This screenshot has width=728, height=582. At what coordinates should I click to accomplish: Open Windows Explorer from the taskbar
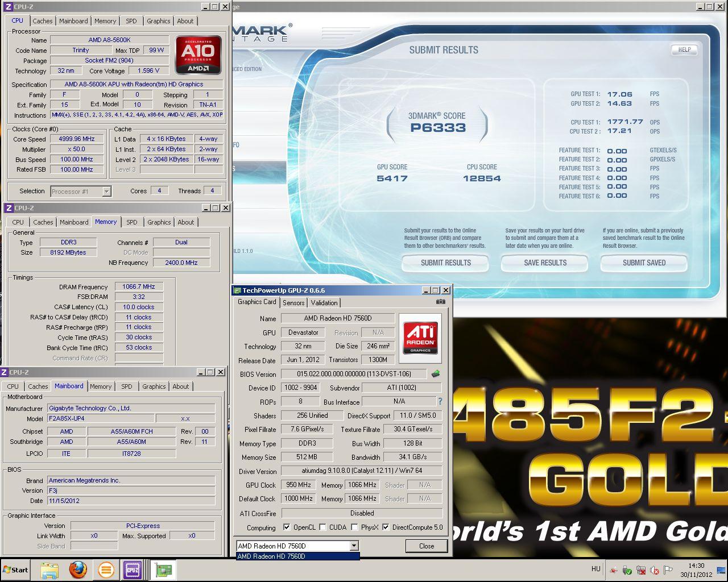coord(49,569)
